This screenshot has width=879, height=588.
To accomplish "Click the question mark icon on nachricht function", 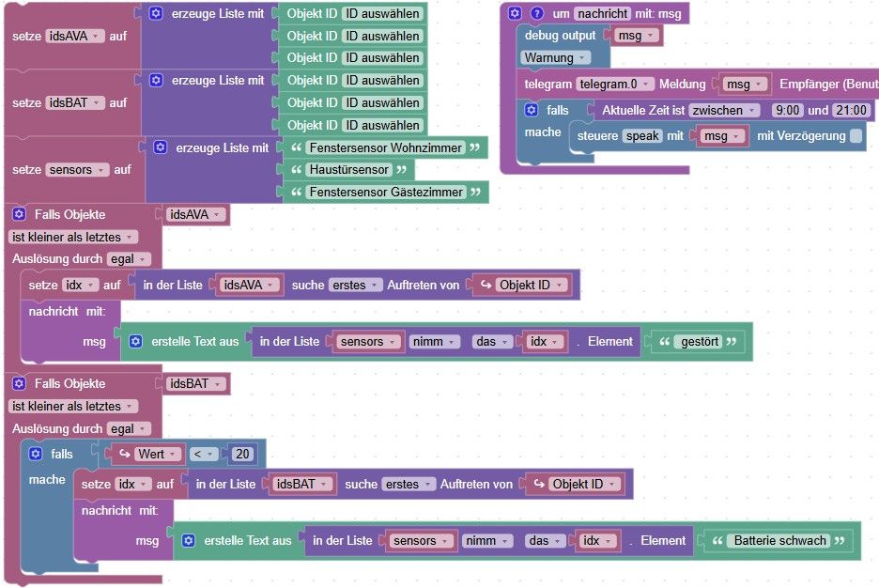I will pos(536,13).
